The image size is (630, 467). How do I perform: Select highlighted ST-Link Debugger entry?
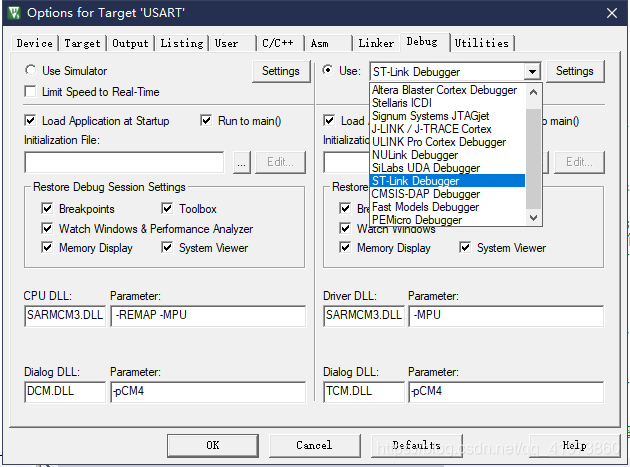tap(447, 181)
